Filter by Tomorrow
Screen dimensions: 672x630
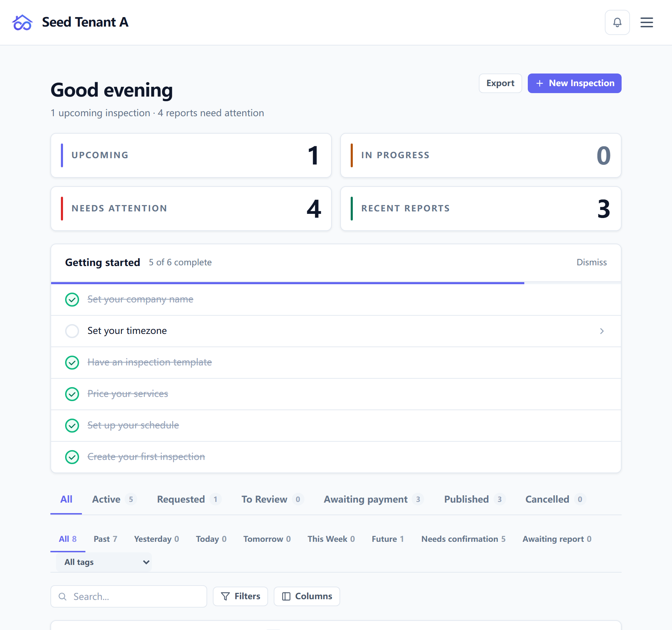coord(267,539)
